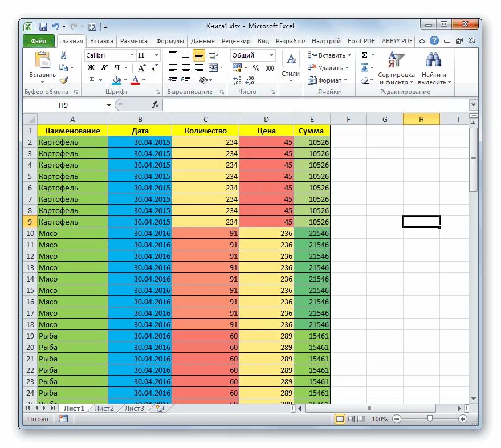
Task: Decrease the cell indent
Action: coord(173,80)
